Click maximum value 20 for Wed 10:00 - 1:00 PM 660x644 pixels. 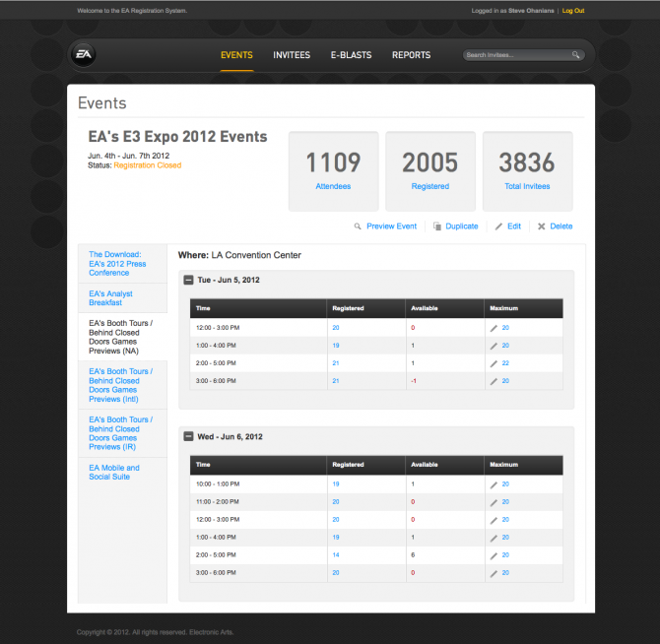[505, 484]
